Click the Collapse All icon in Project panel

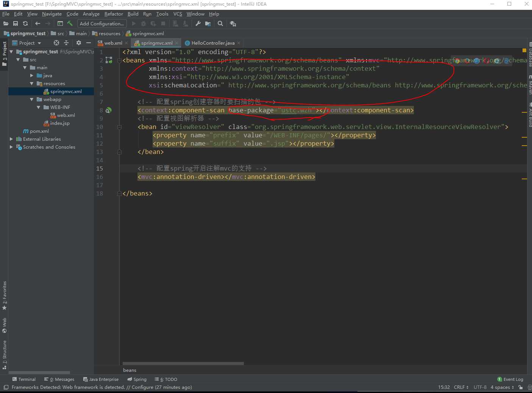tap(66, 43)
